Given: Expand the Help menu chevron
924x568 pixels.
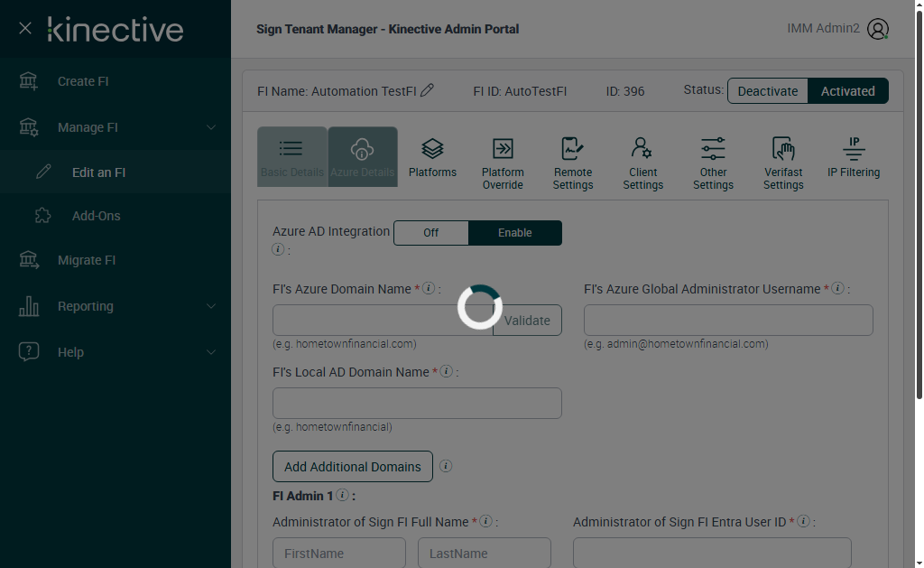Looking at the screenshot, I should [x=211, y=351].
